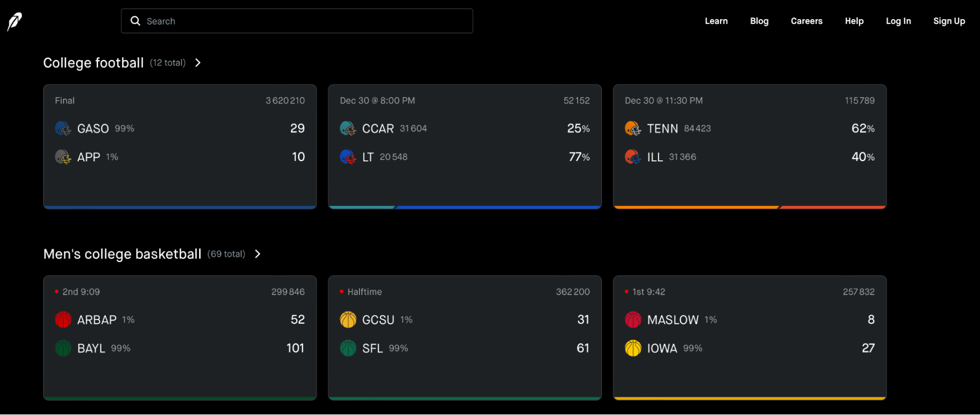
Task: Click the GASO team helmet icon
Action: (x=63, y=129)
